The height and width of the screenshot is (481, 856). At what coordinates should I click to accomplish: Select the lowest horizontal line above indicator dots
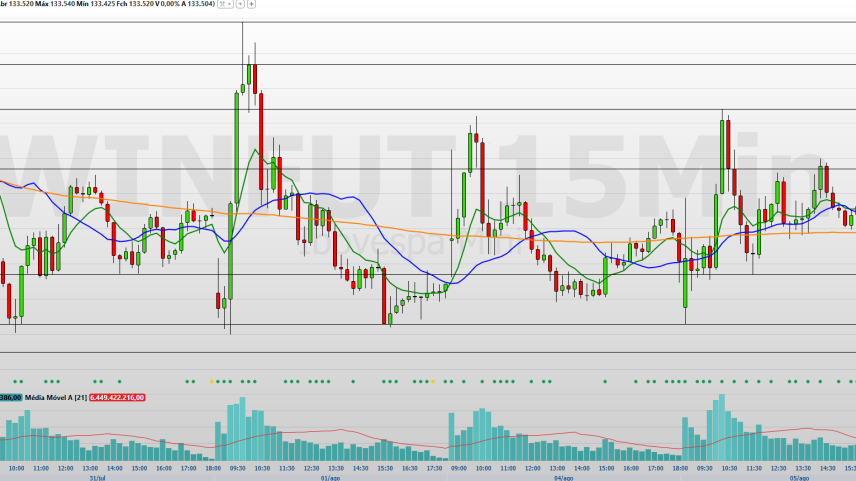point(428,353)
